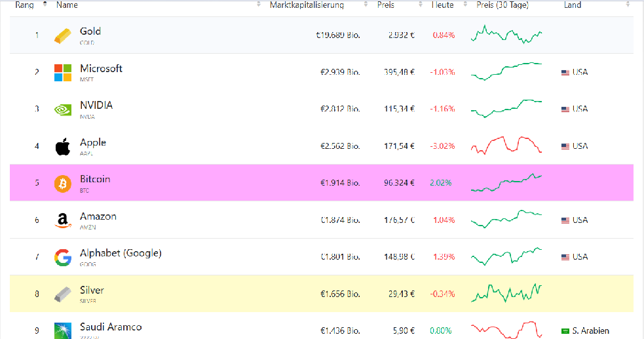Click Alphabet 30-day price chart

pos(506,256)
